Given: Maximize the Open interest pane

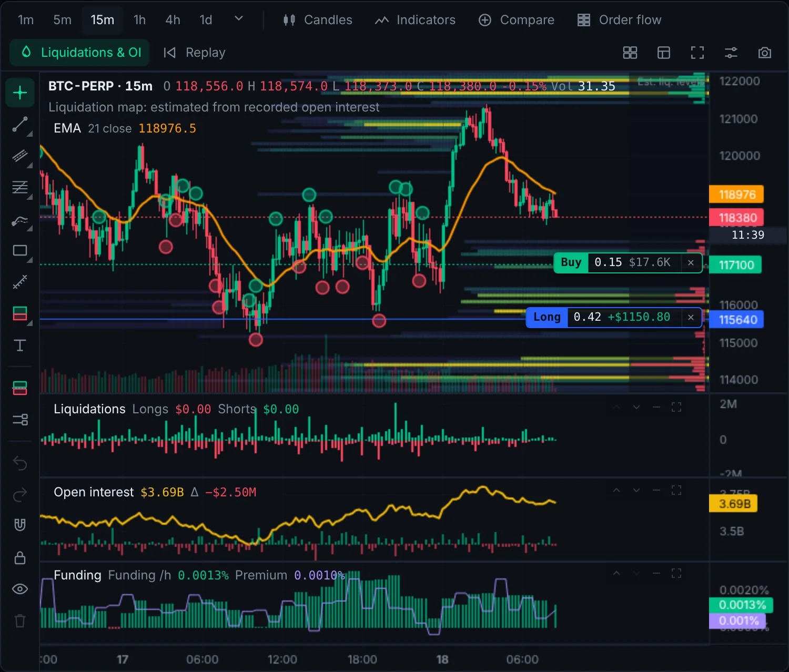Looking at the screenshot, I should 676,490.
